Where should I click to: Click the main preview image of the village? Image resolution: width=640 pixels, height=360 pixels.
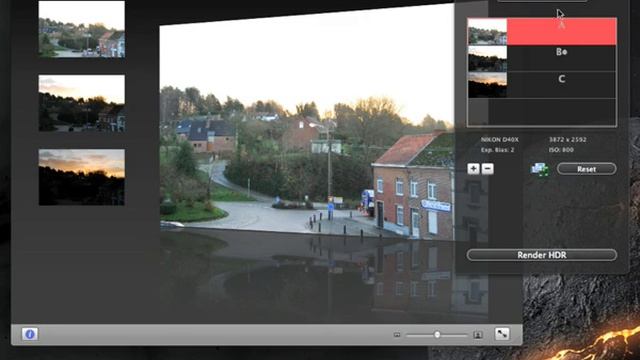307,122
